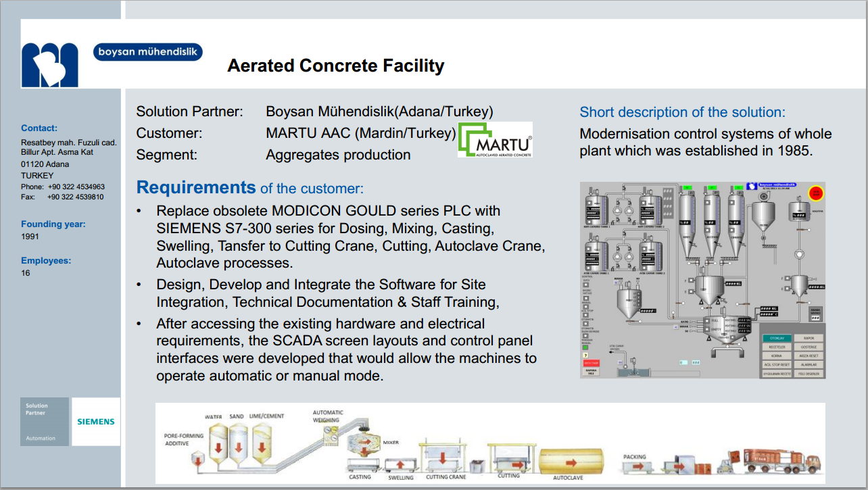868x490 pixels.
Task: Click the 'Founding year:' label
Action: click(x=53, y=224)
